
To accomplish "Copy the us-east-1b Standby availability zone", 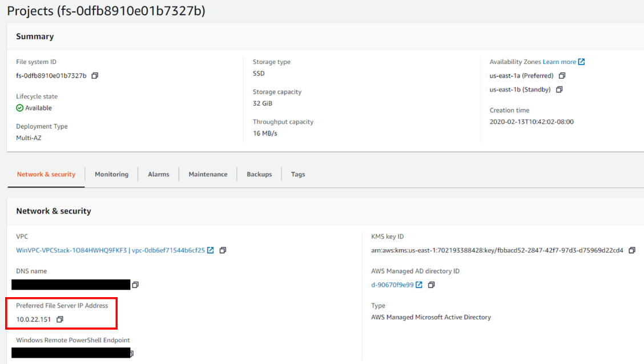I will coord(559,89).
